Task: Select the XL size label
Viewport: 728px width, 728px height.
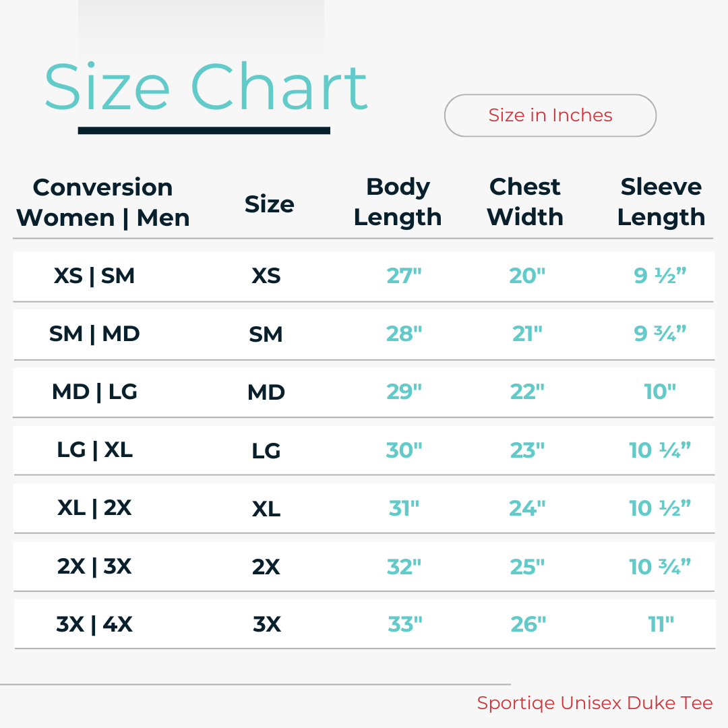Action: [266, 509]
